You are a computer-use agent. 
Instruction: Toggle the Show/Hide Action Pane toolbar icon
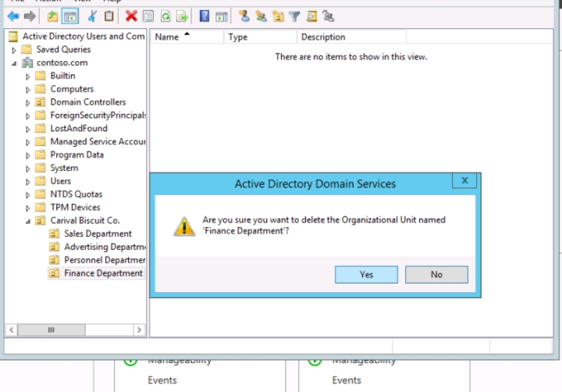[x=222, y=16]
